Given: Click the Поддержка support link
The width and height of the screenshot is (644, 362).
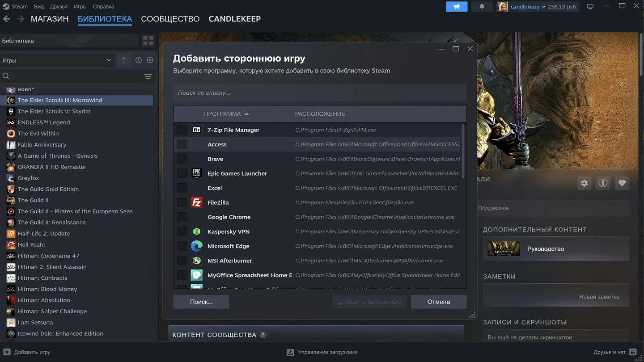Looking at the screenshot, I should click(493, 208).
